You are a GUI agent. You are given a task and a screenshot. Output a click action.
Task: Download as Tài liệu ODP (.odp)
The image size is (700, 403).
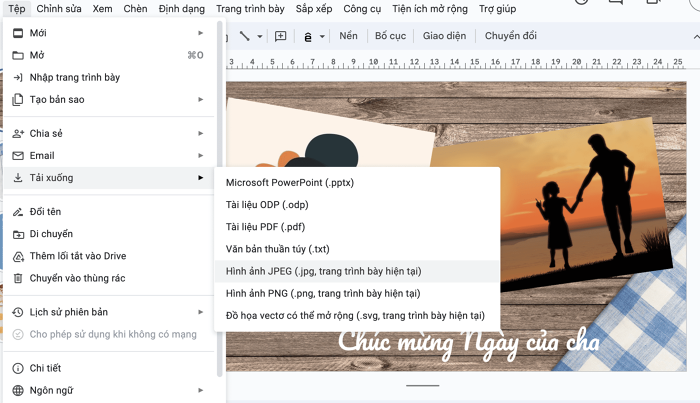click(357, 205)
